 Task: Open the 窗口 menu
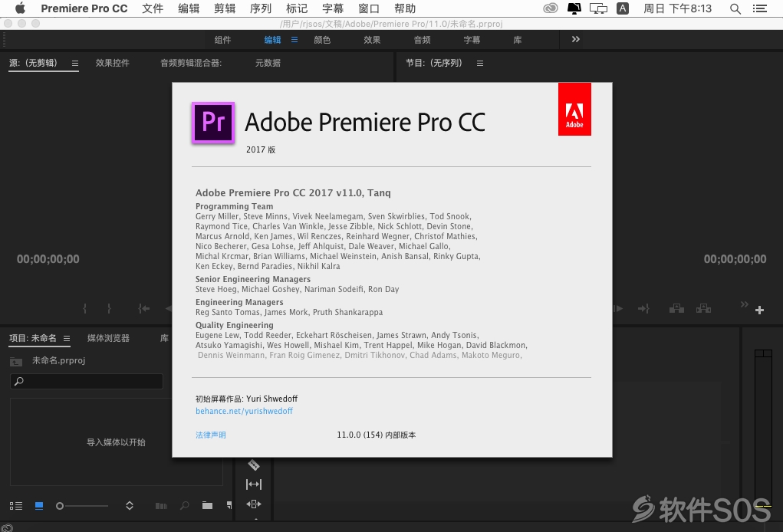[x=369, y=8]
